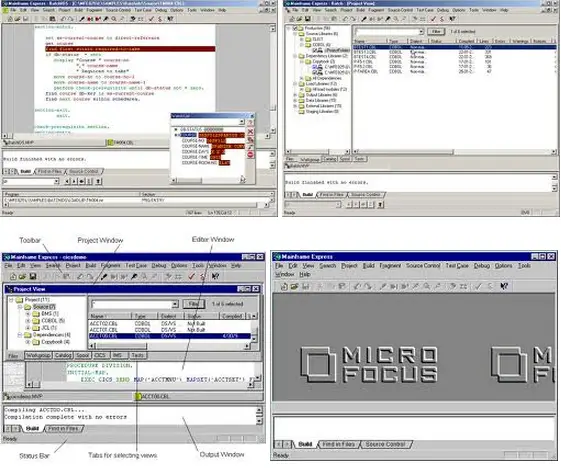Viewport: 561px width, 471px height.
Task: Click pen icon in Batch Project View toolbar
Action: (364, 19)
